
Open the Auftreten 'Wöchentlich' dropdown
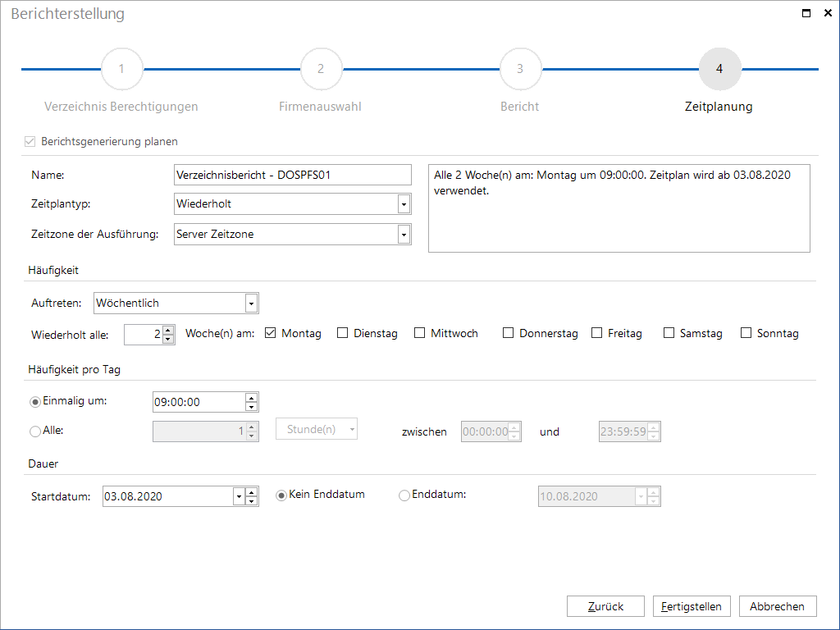click(251, 304)
